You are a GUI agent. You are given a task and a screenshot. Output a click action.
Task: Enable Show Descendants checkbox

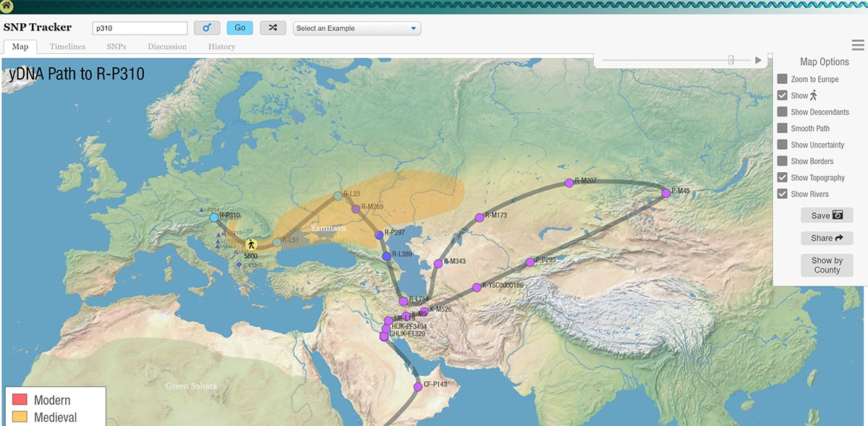pyautogui.click(x=782, y=112)
